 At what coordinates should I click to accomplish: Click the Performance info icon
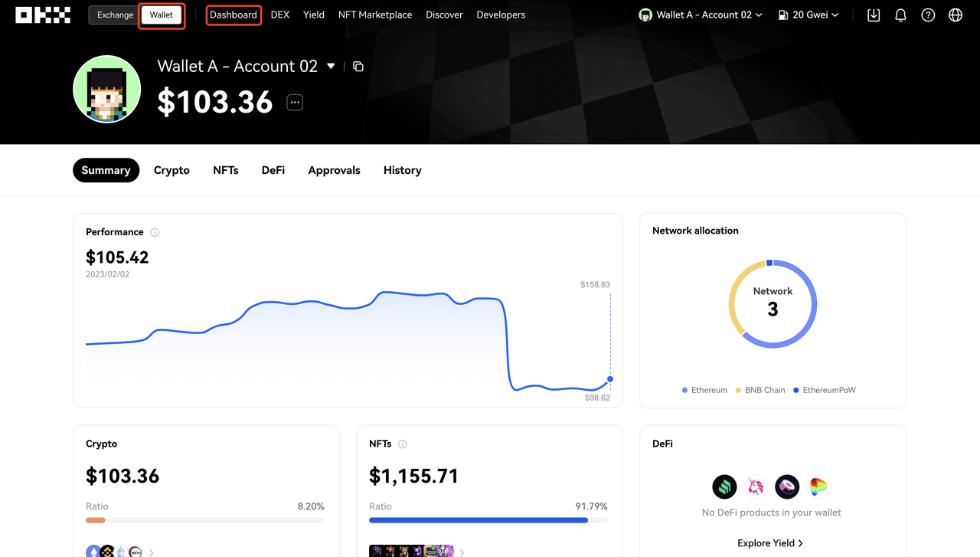click(x=155, y=232)
